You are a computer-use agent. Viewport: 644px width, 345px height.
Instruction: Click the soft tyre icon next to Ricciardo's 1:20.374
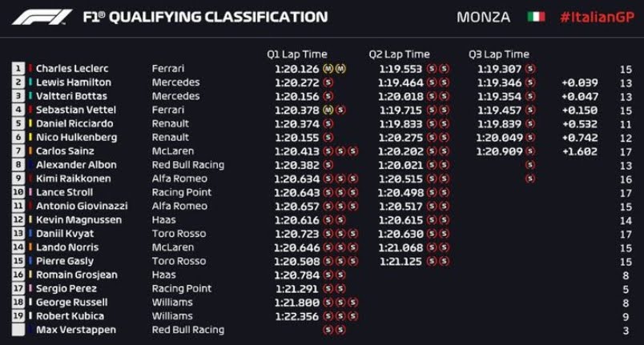coord(328,124)
